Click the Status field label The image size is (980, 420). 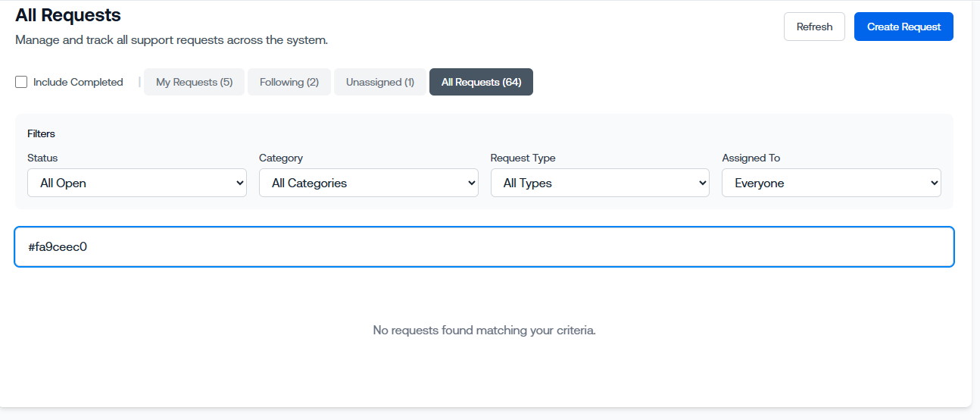tap(42, 158)
